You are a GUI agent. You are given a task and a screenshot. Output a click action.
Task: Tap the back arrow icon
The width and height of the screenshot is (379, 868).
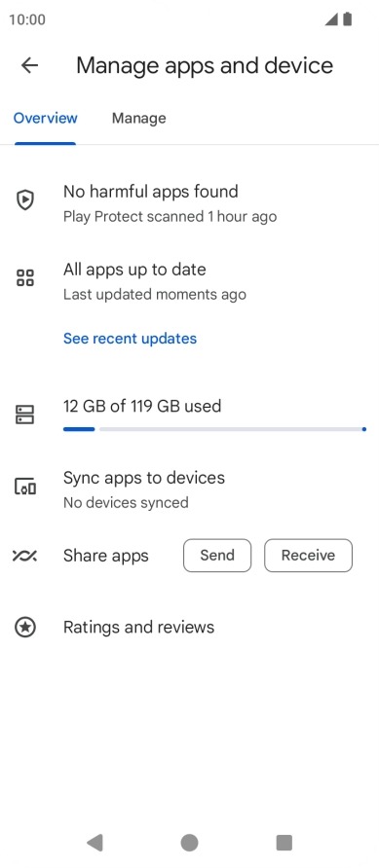coord(29,65)
